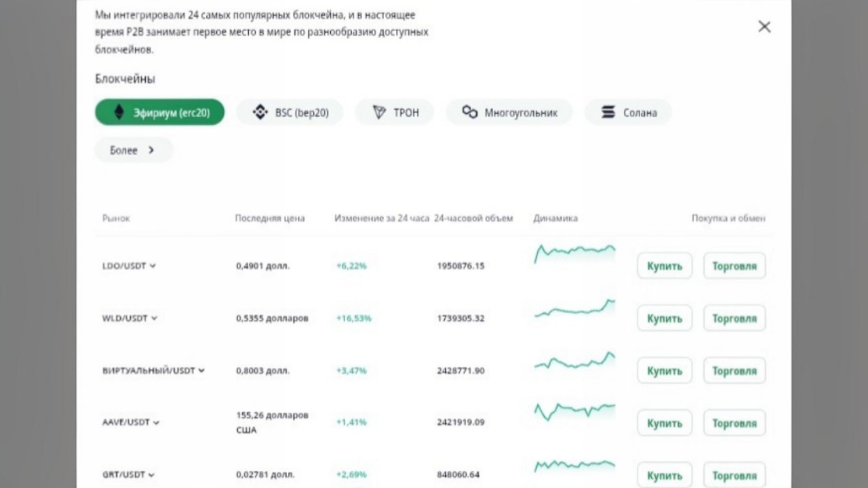The height and width of the screenshot is (488, 868).
Task: Buy WLD with the Купить button
Action: tap(665, 318)
